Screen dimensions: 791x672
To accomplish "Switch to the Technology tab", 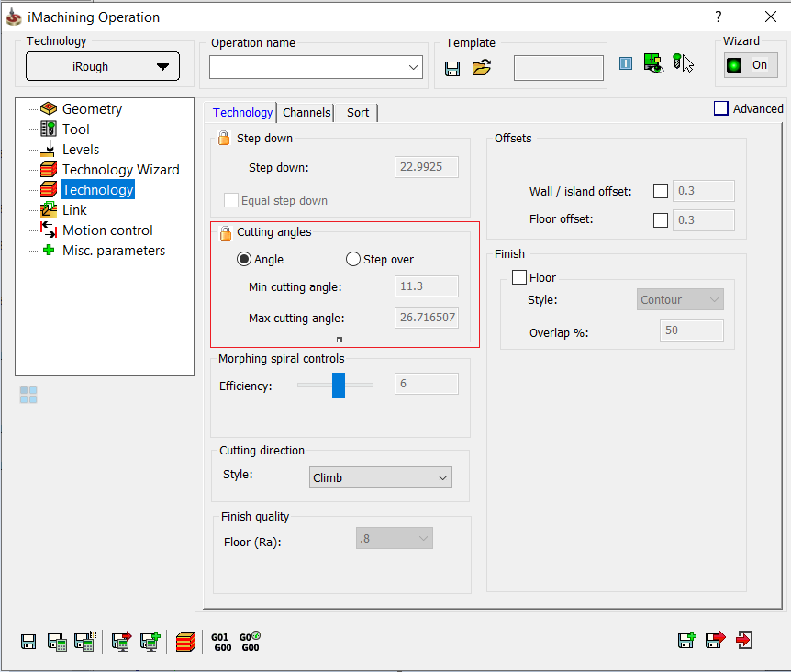I will [x=242, y=113].
